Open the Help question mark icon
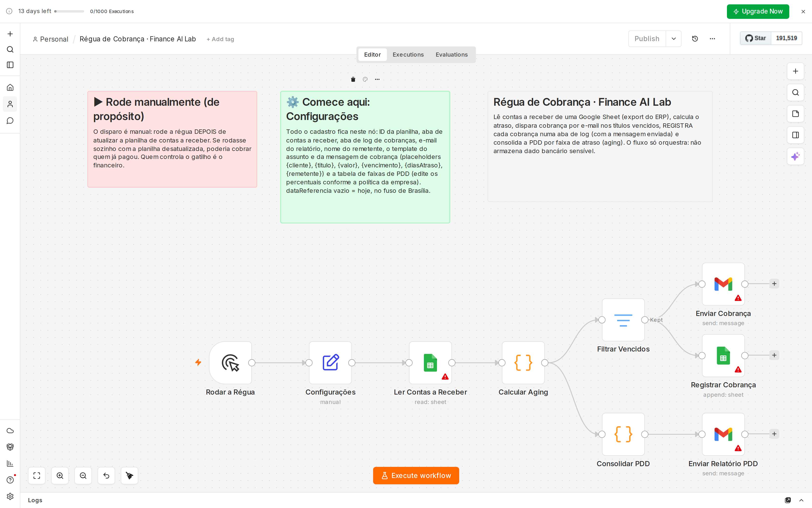 click(x=10, y=480)
